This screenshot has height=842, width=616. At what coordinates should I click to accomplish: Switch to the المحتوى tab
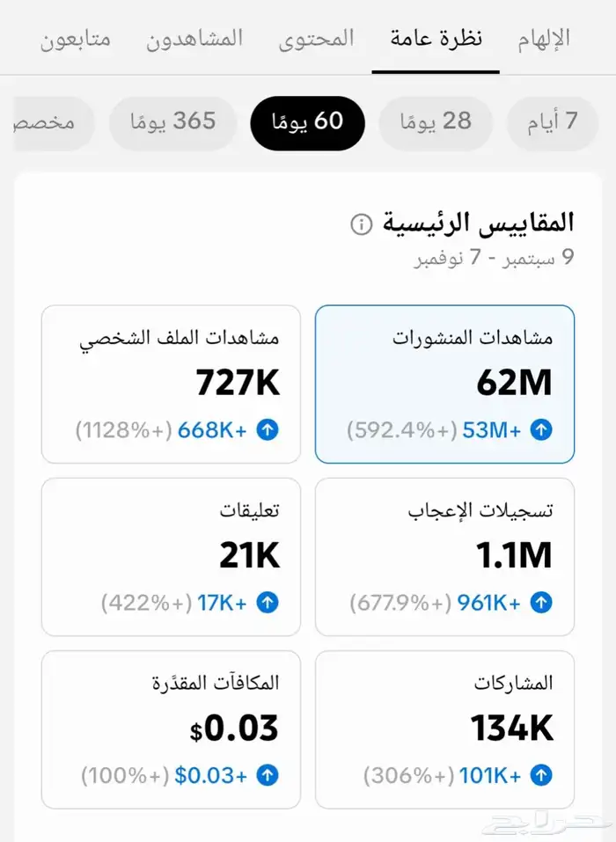click(x=317, y=39)
